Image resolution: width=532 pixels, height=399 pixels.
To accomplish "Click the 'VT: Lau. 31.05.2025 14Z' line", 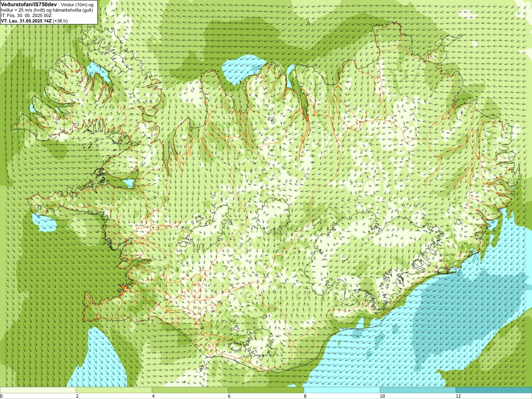I will click(26, 20).
